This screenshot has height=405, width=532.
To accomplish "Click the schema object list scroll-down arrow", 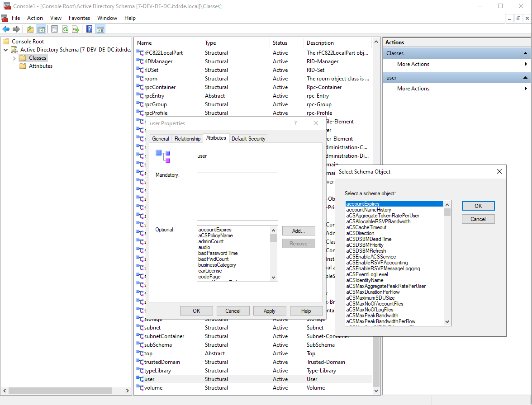I will [447, 322].
